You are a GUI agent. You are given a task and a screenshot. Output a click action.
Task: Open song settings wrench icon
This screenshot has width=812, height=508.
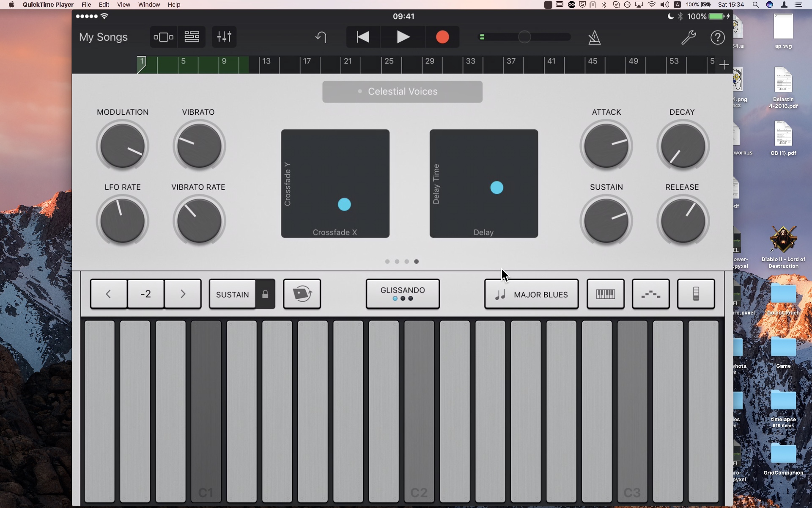(689, 37)
